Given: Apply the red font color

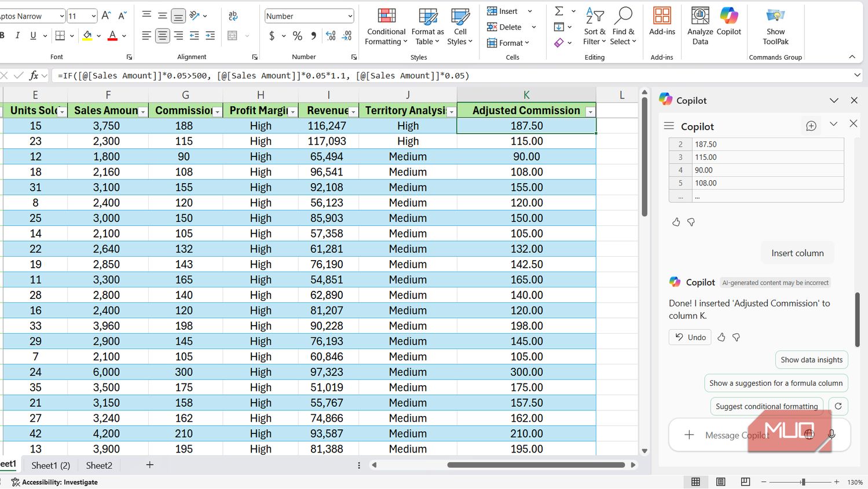Looking at the screenshot, I should pyautogui.click(x=112, y=36).
